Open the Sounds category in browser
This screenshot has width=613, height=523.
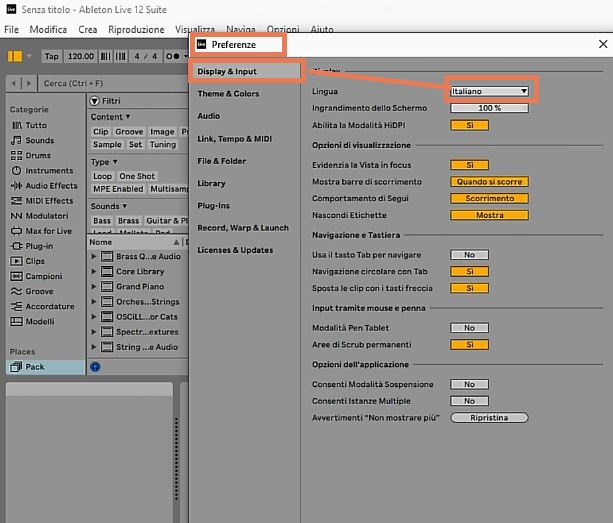[39, 140]
